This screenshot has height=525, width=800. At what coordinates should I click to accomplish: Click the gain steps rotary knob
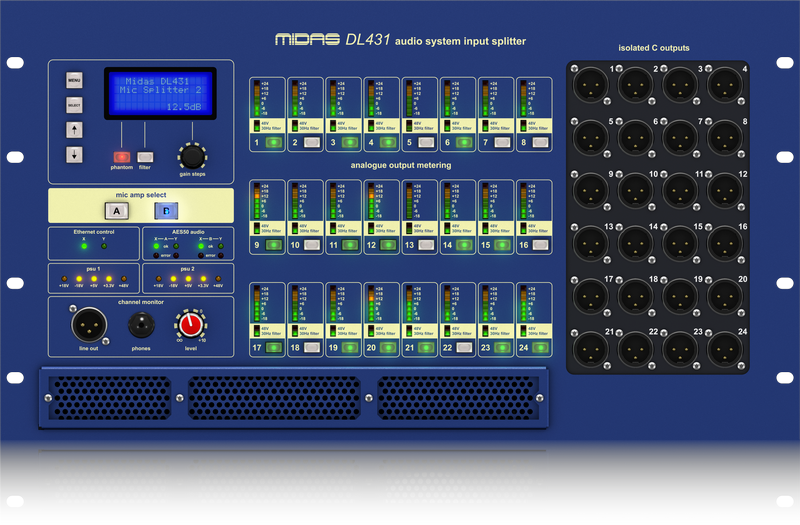(x=192, y=157)
